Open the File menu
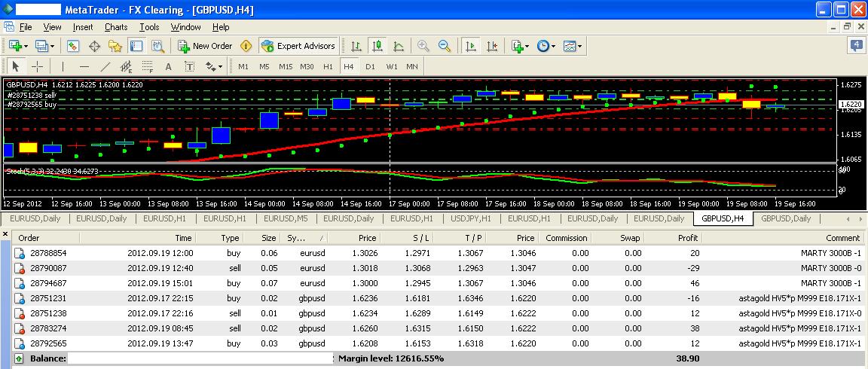 coord(26,27)
